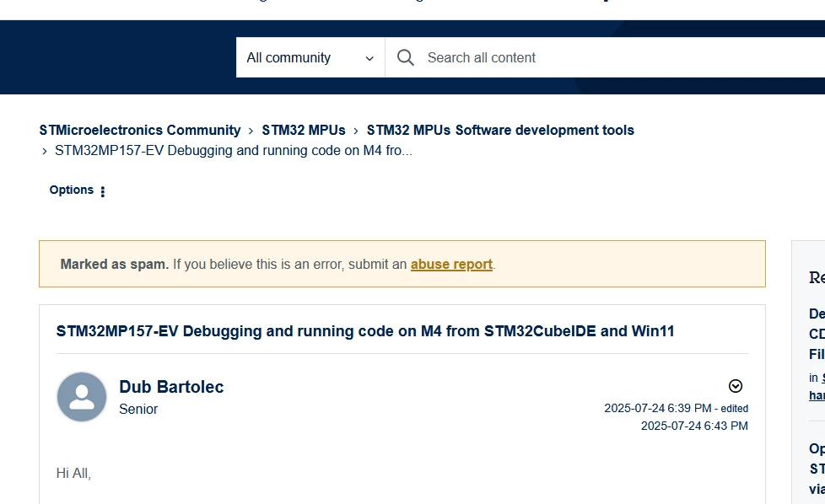Click the edited 2025-07-24 6:43 PM date
Screen dimensions: 825x504
click(694, 426)
